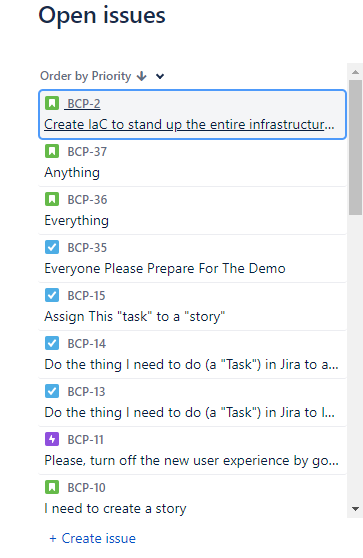Click the story icon next to BCP-10

coord(52,488)
